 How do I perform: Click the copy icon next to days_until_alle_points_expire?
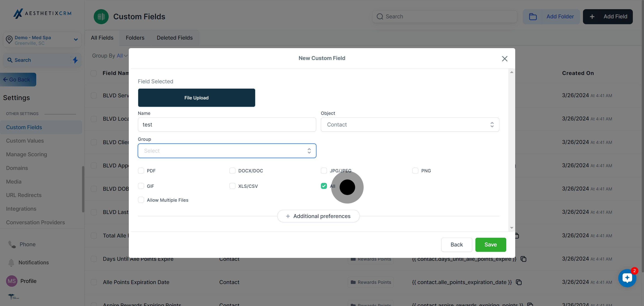[523, 259]
